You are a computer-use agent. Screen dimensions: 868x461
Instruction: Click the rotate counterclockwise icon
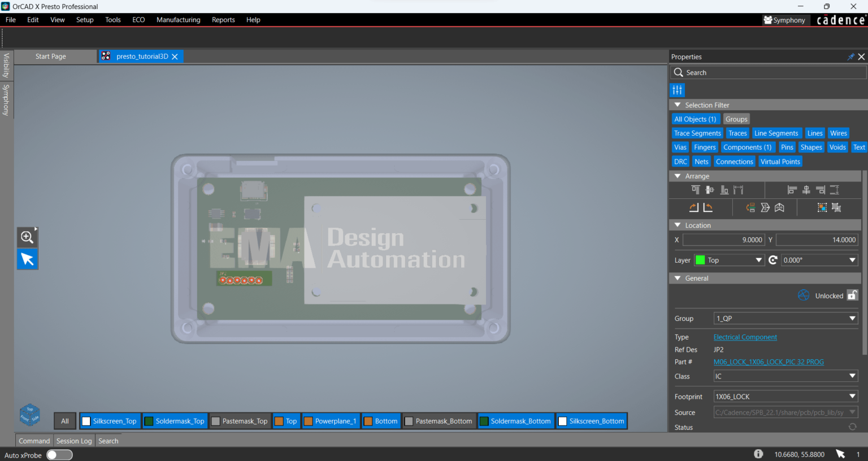708,207
